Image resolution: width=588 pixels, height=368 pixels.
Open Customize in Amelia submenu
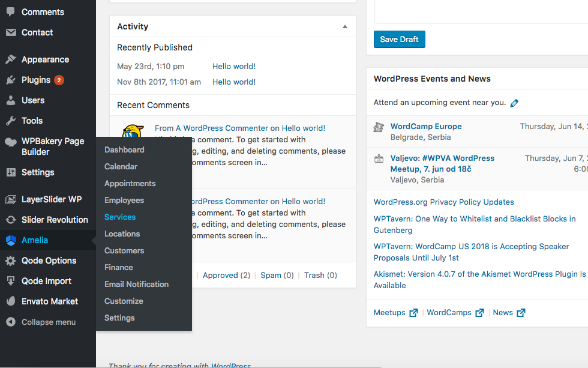tap(124, 301)
